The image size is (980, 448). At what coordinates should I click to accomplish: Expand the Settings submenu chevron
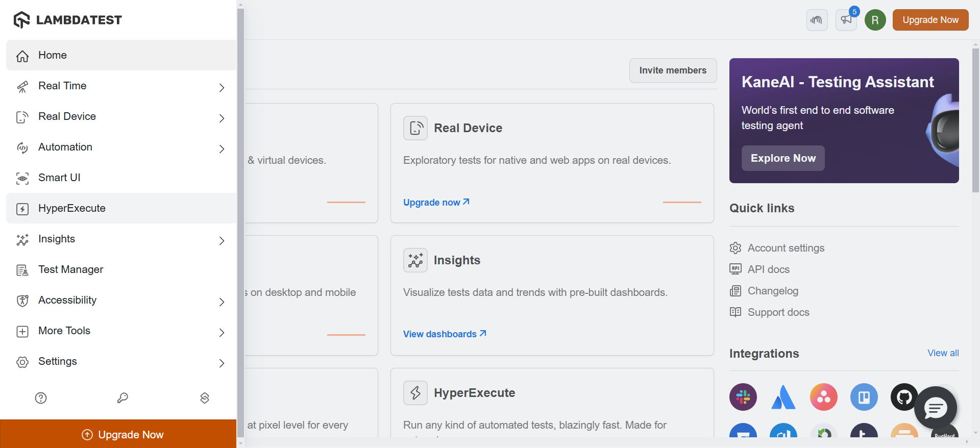pyautogui.click(x=222, y=363)
